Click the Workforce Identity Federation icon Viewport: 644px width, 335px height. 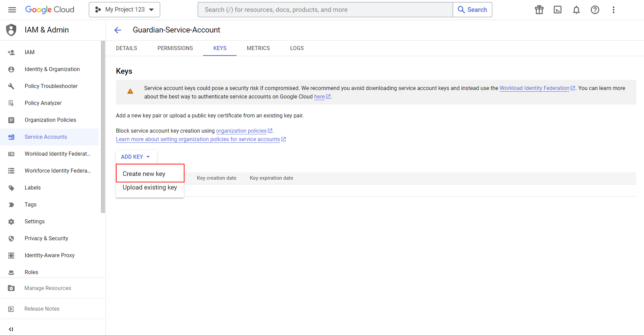click(11, 171)
